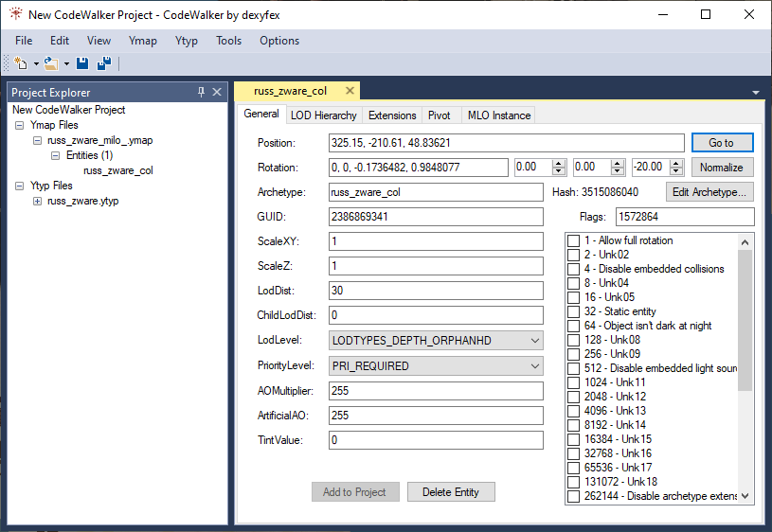This screenshot has width=772, height=532.
Task: Click the Rotation quaternion input field
Action: click(419, 168)
